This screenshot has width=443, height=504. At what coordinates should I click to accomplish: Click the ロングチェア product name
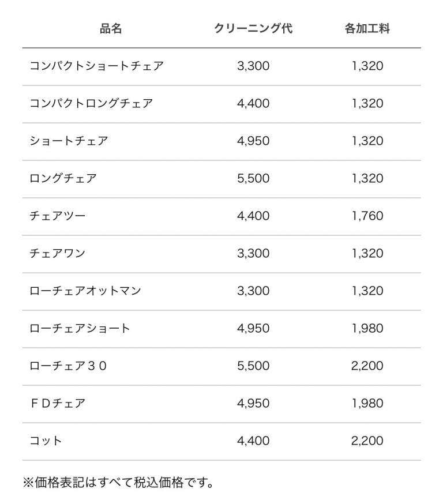click(63, 178)
